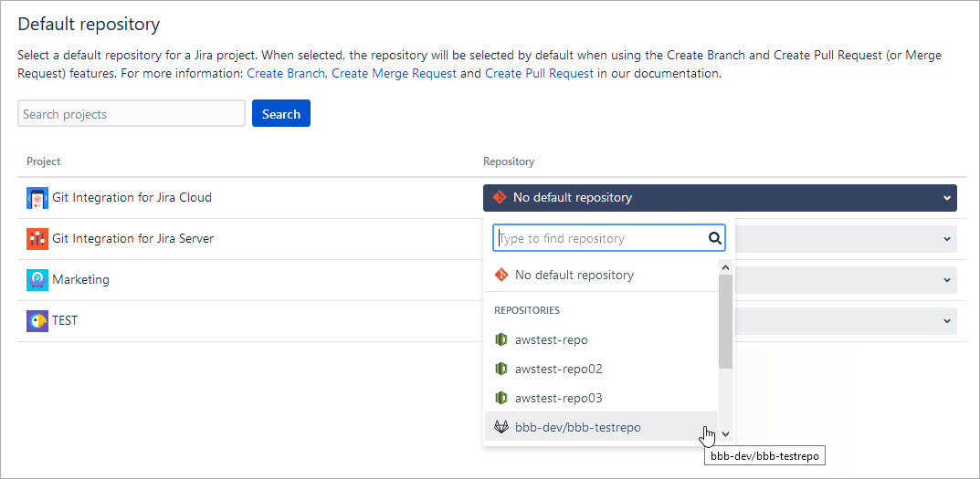
Task: Click the Search projects input field
Action: [x=132, y=114]
